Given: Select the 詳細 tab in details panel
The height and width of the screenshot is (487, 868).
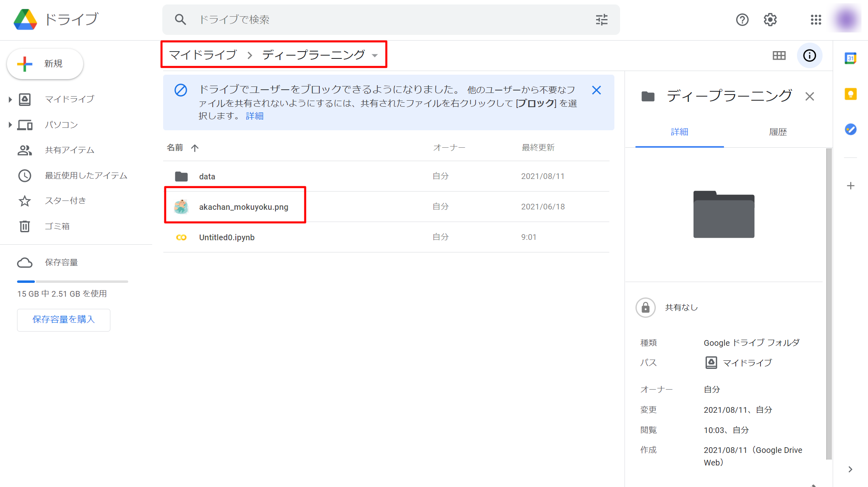Looking at the screenshot, I should pos(679,132).
